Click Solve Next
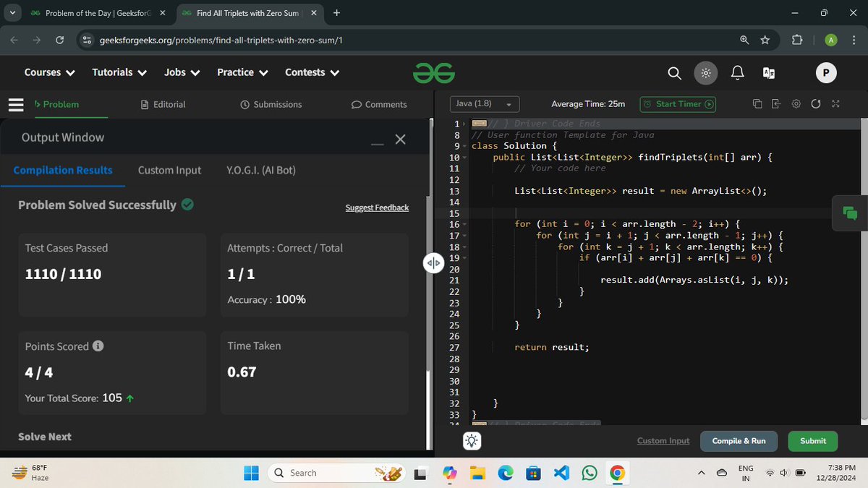The width and height of the screenshot is (868, 488). (45, 437)
